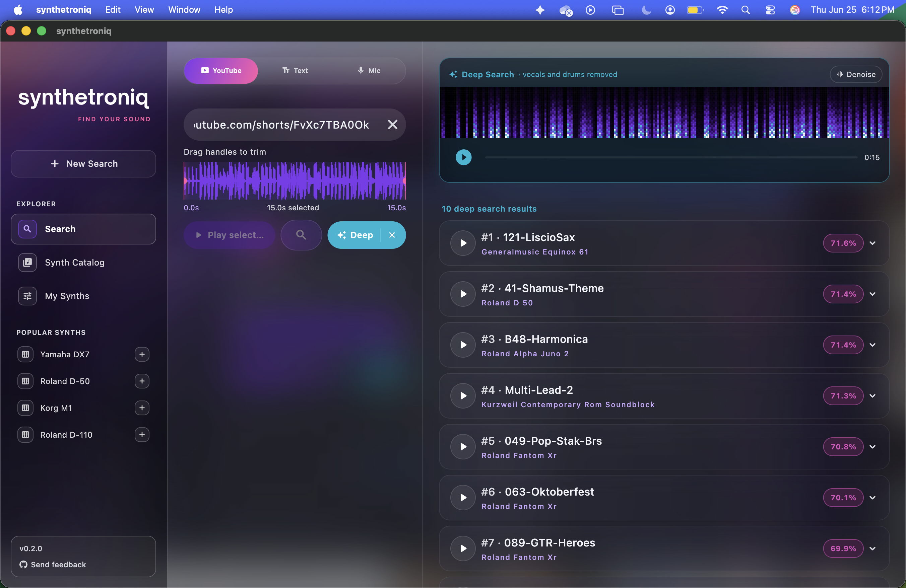Play the 121-LiscioSax result preview
The width and height of the screenshot is (906, 588).
(x=463, y=243)
